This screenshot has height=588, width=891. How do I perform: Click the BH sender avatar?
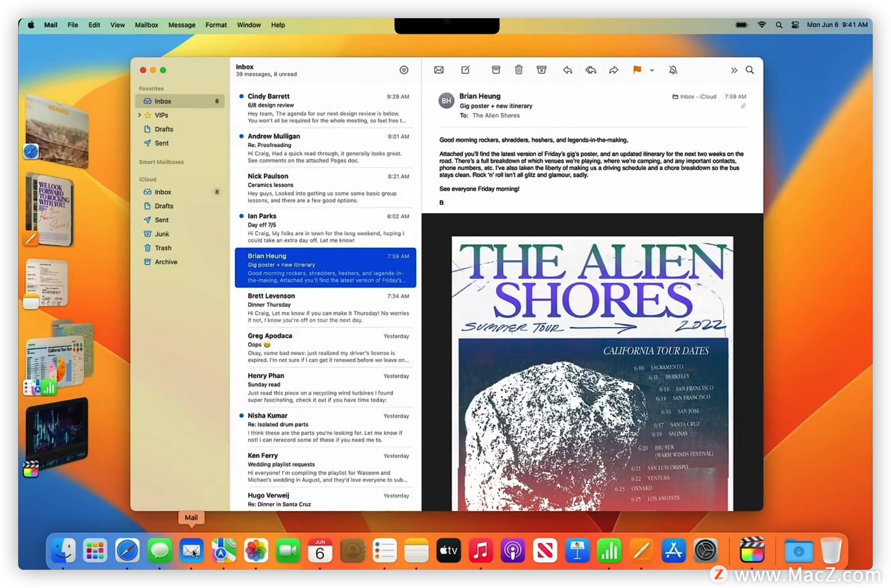point(446,101)
